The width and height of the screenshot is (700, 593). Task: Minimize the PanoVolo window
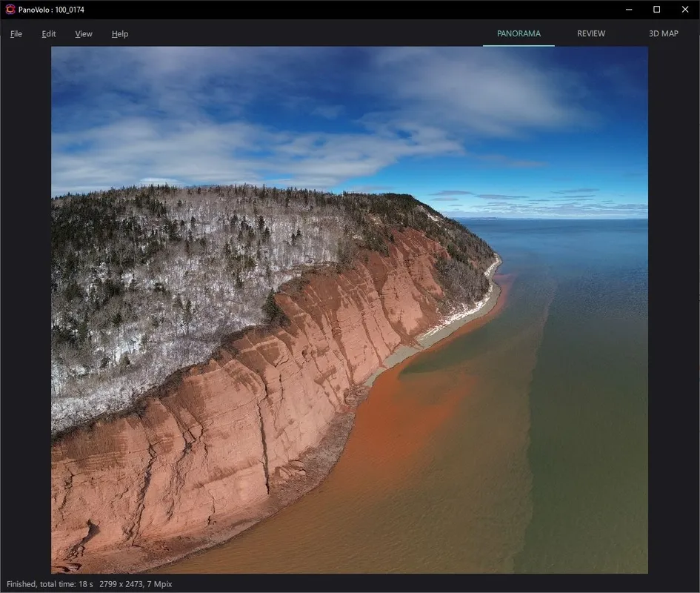[628, 10]
